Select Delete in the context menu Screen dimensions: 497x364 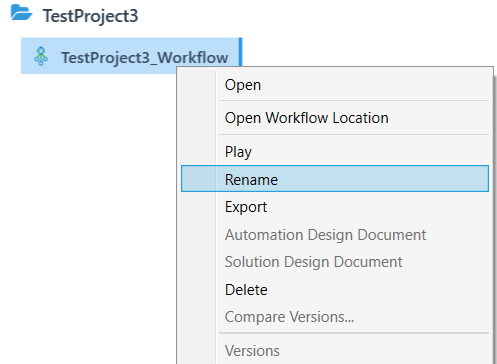(x=335, y=290)
